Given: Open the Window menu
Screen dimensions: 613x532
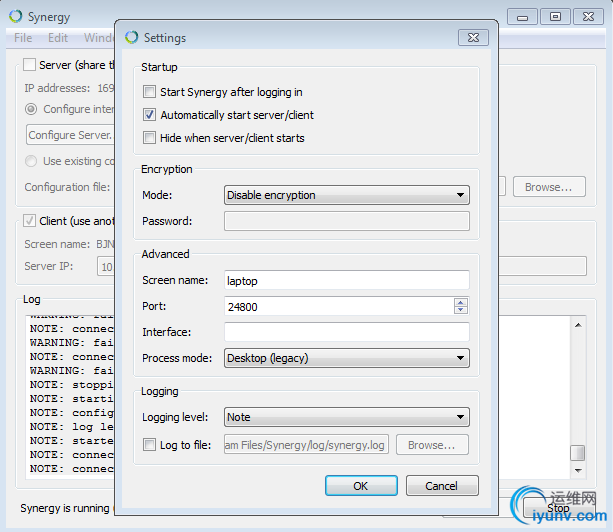Looking at the screenshot, I should pos(99,38).
